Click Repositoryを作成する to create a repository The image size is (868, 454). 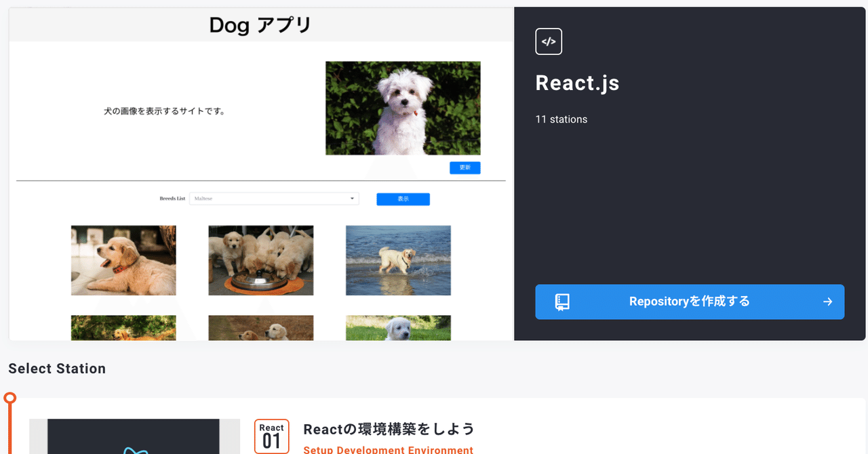point(690,302)
